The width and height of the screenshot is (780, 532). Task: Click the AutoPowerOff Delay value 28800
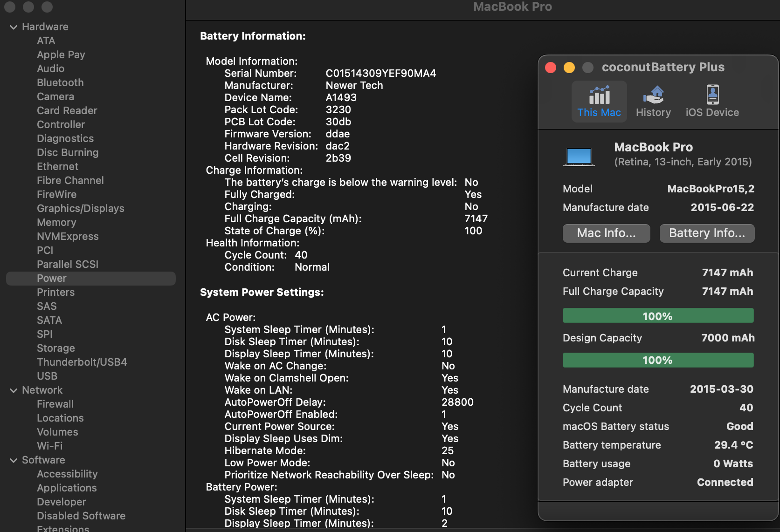(x=457, y=402)
